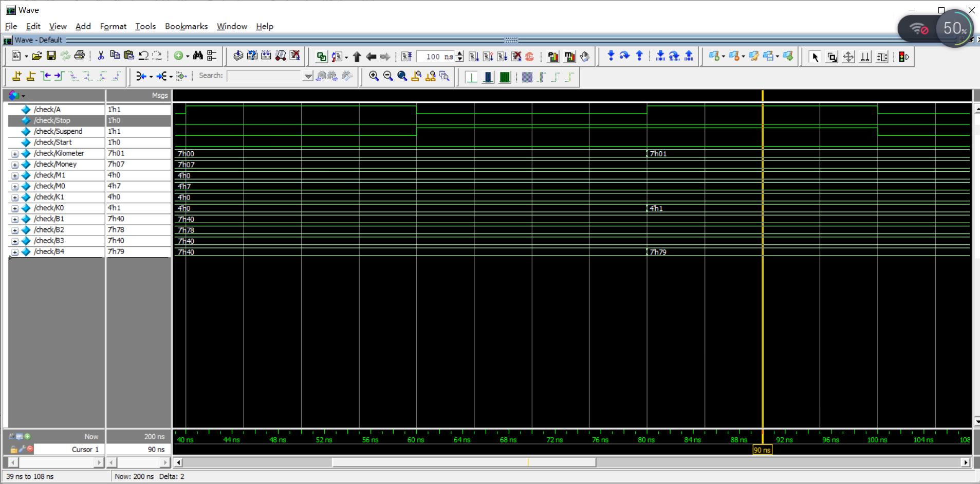Click the Continue Run icon
This screenshot has width=980, height=484.
(488, 57)
